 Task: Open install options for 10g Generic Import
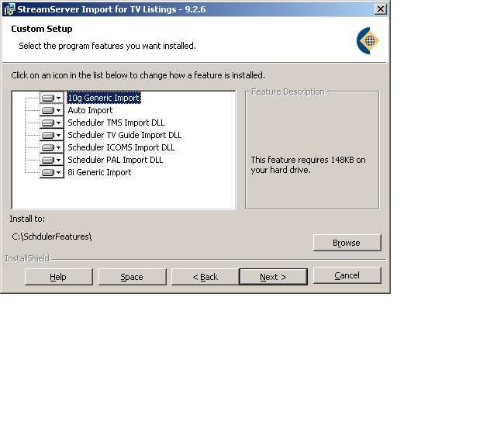click(x=52, y=98)
